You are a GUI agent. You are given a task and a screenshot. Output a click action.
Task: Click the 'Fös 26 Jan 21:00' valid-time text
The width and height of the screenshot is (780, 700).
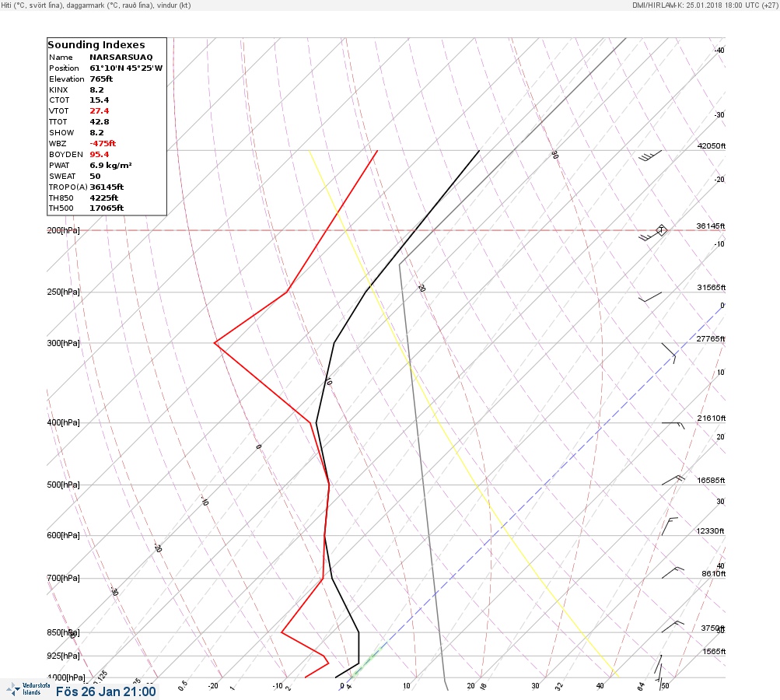click(106, 691)
